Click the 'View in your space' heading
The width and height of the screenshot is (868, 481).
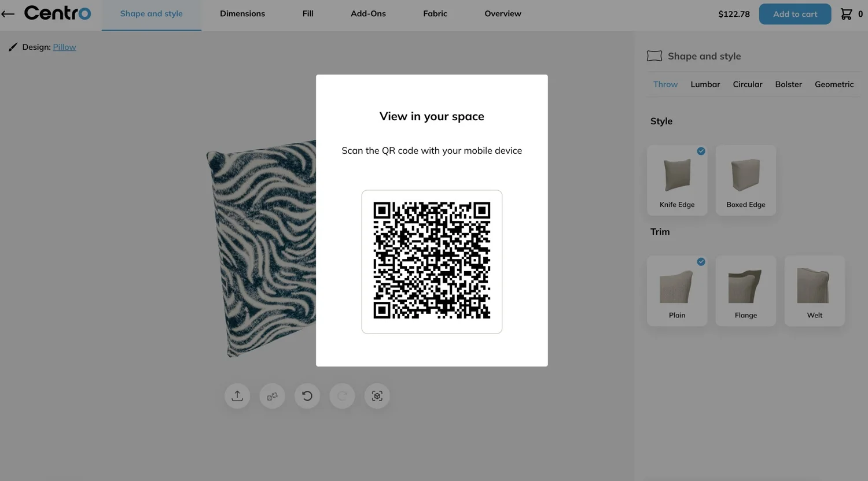click(x=432, y=116)
